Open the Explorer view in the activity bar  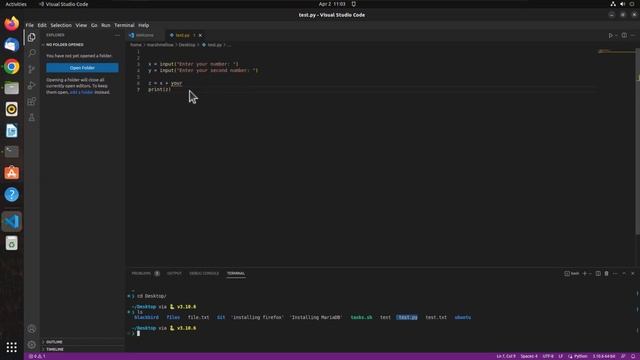pyautogui.click(x=31, y=37)
